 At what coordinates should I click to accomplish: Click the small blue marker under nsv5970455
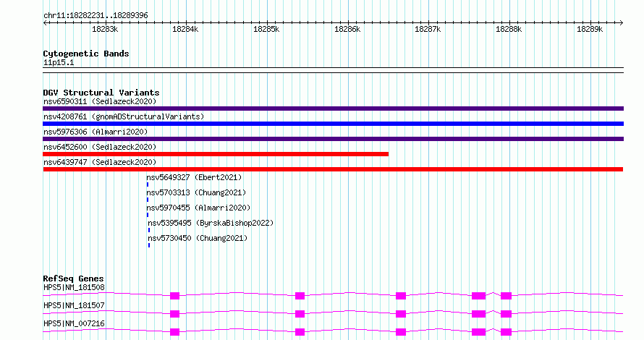pos(148,215)
